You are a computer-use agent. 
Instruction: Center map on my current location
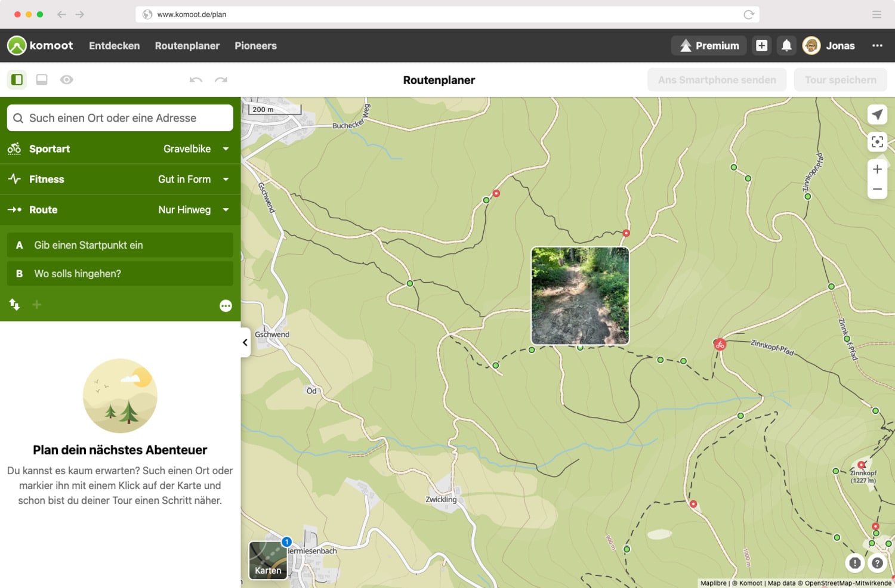(877, 114)
